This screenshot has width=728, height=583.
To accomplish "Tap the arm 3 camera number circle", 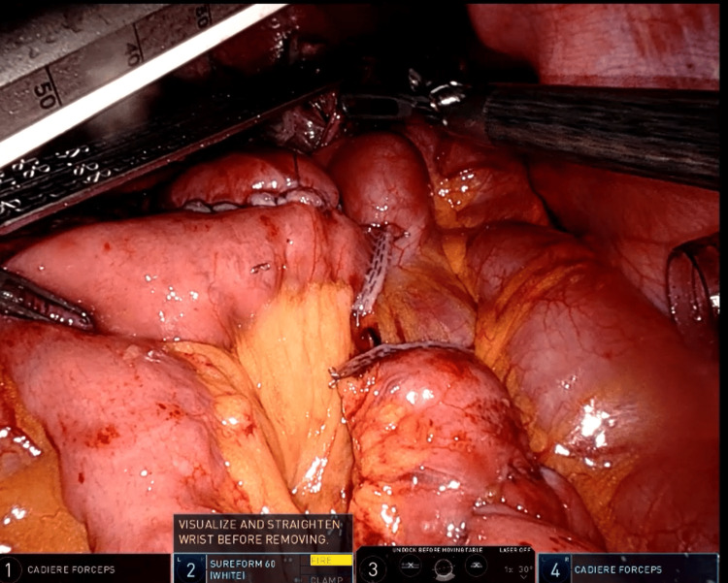I will coord(373,569).
